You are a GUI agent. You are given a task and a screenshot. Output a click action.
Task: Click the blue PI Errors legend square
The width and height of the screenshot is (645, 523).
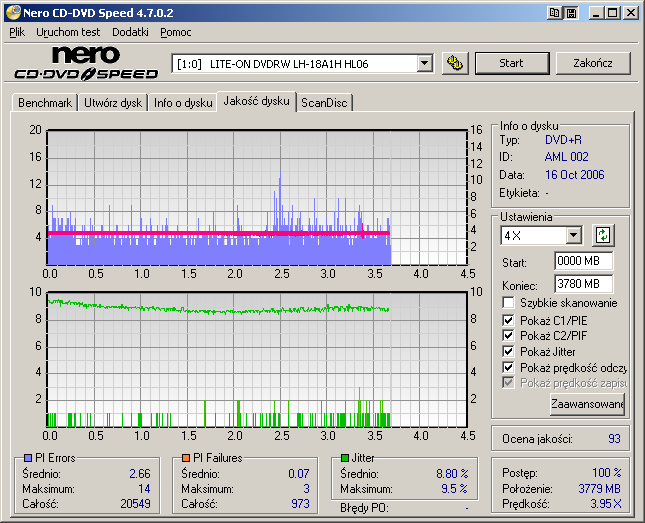pos(28,458)
